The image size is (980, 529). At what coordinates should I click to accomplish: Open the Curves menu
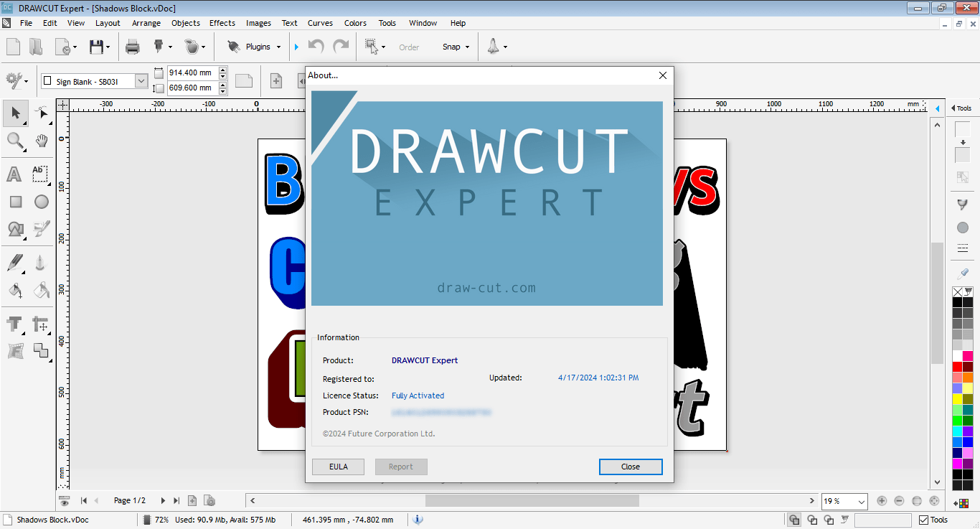(320, 23)
